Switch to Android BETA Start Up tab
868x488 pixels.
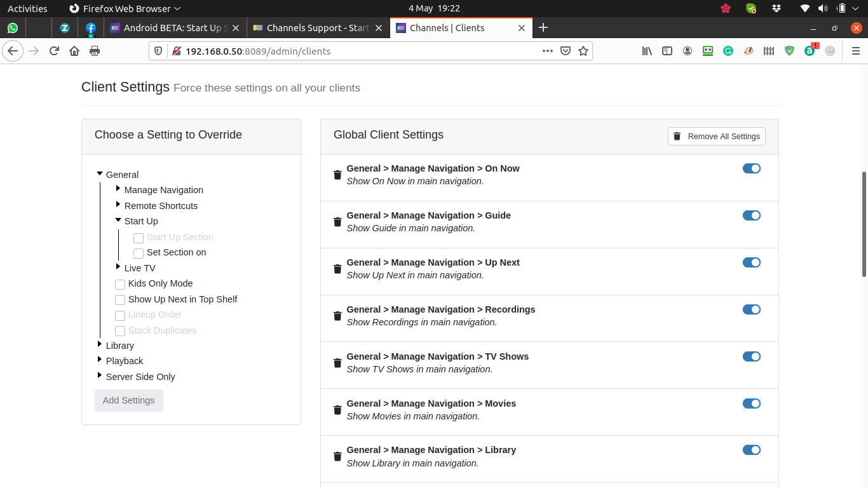click(x=172, y=28)
